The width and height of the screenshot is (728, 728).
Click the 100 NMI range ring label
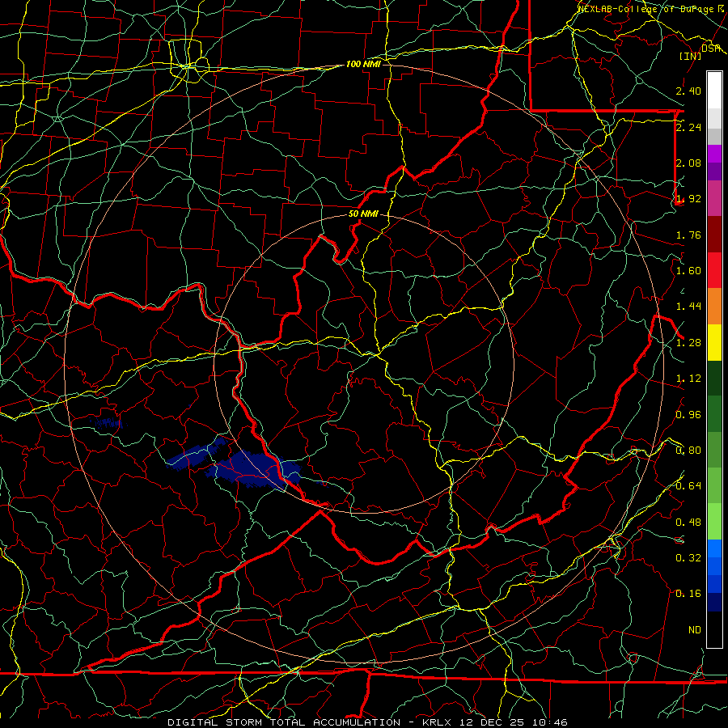click(x=363, y=64)
